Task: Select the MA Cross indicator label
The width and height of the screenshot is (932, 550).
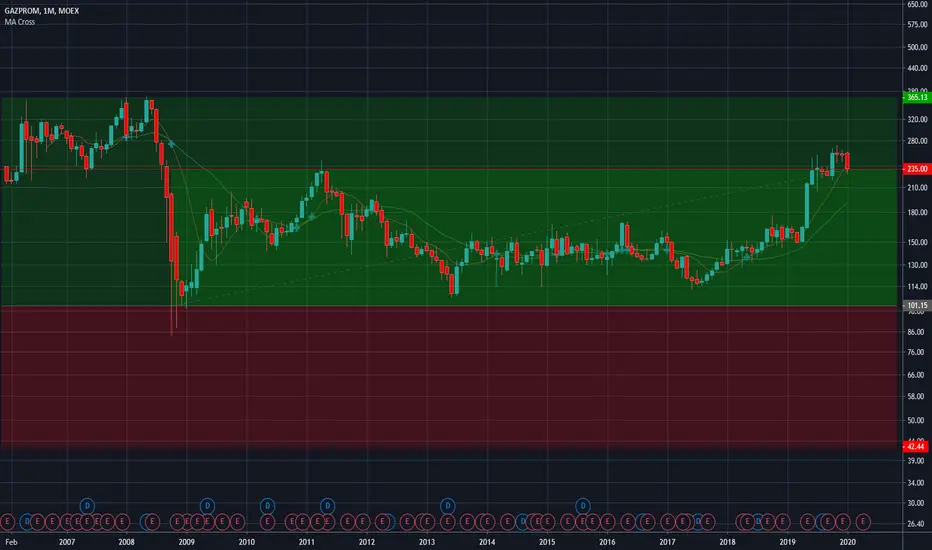Action: [20, 22]
